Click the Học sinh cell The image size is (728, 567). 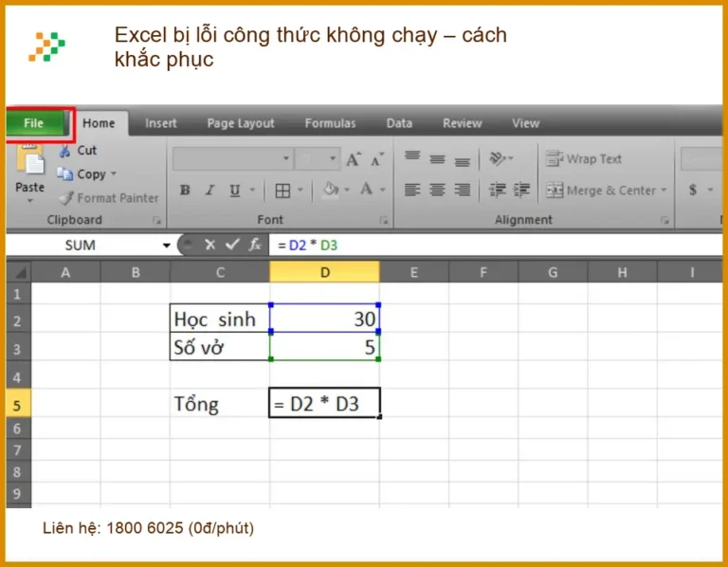(220, 319)
